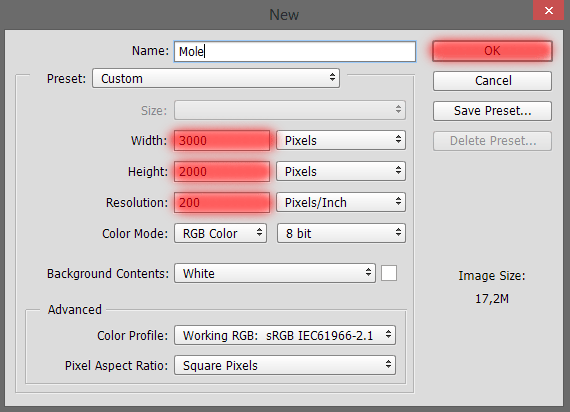570x412 pixels.
Task: Cancel the New document dialog
Action: [492, 81]
